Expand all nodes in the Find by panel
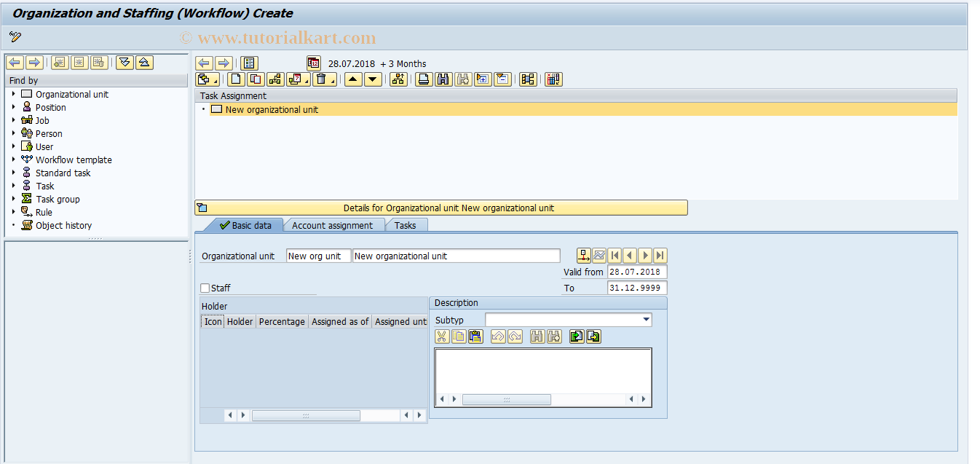This screenshot has width=980, height=464. 125,63
